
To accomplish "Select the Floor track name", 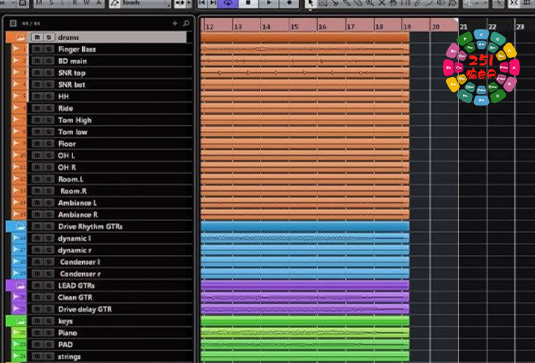I will (x=67, y=144).
